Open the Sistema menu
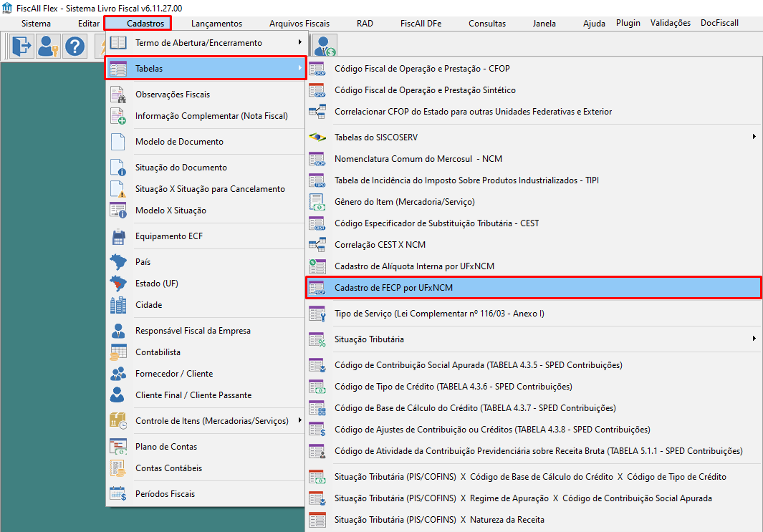 (x=36, y=24)
